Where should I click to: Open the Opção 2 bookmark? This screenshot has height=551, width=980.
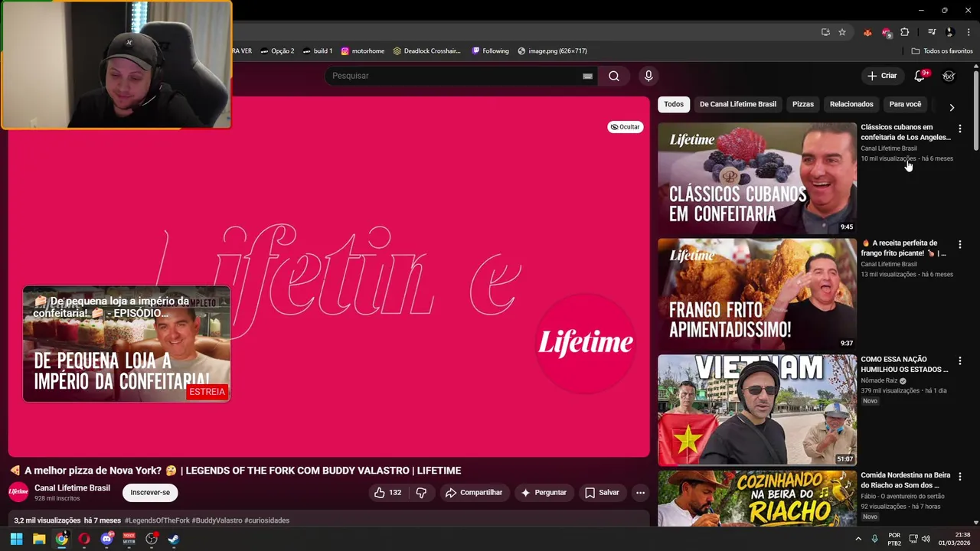click(x=277, y=51)
